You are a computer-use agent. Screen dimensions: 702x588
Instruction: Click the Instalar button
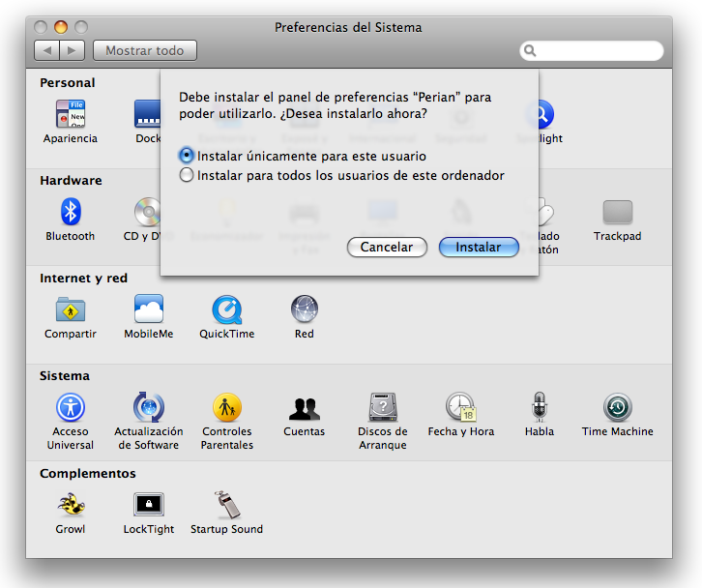[x=479, y=248]
